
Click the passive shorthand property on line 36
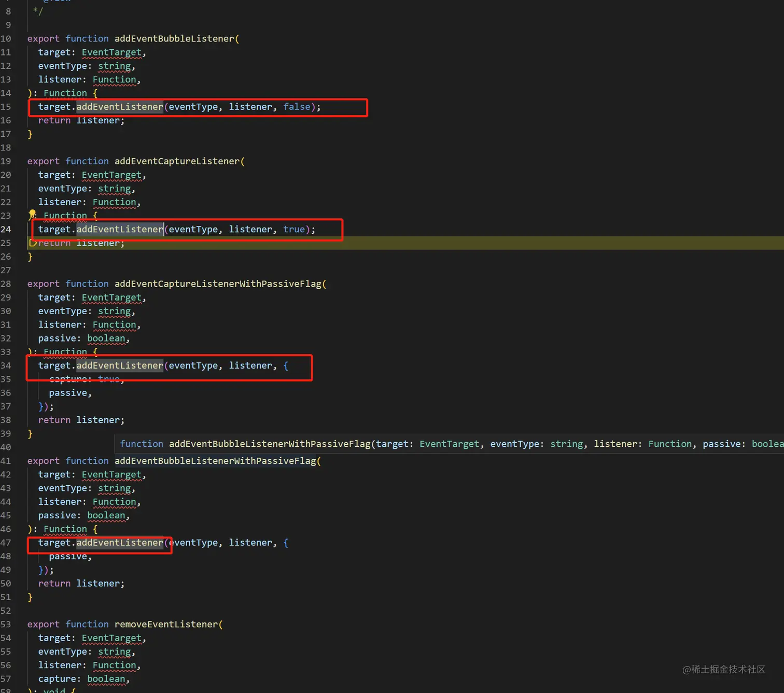(x=68, y=393)
